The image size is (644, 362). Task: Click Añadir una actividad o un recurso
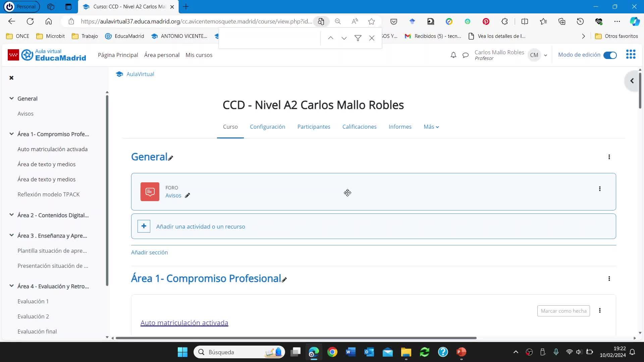point(200,227)
